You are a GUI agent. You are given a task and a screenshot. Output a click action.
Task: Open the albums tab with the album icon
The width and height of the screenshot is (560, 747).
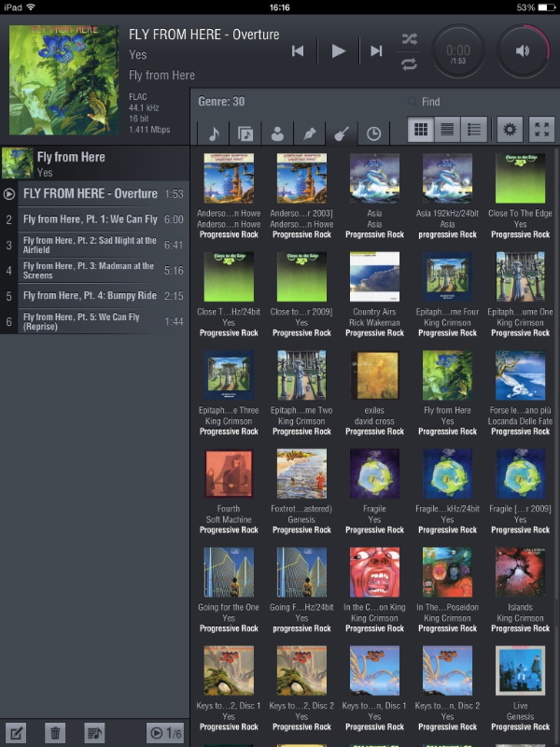coord(245,134)
